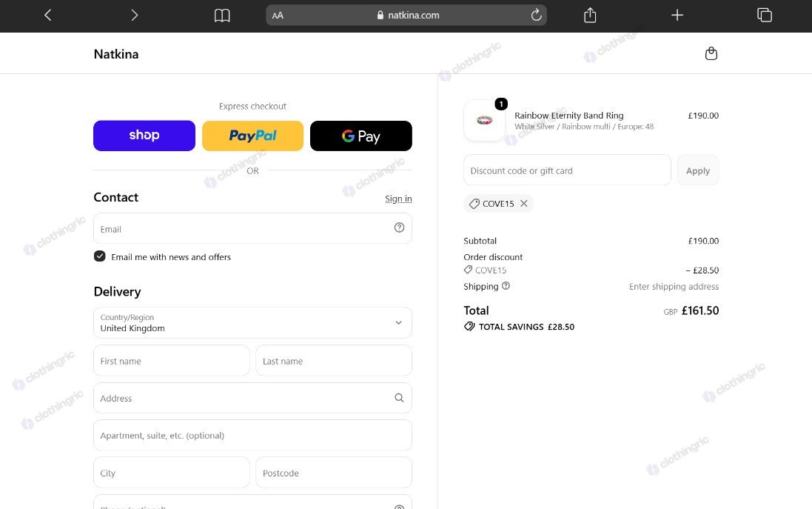Tap the AA reader text-size button
This screenshot has width=812, height=509.
(278, 16)
